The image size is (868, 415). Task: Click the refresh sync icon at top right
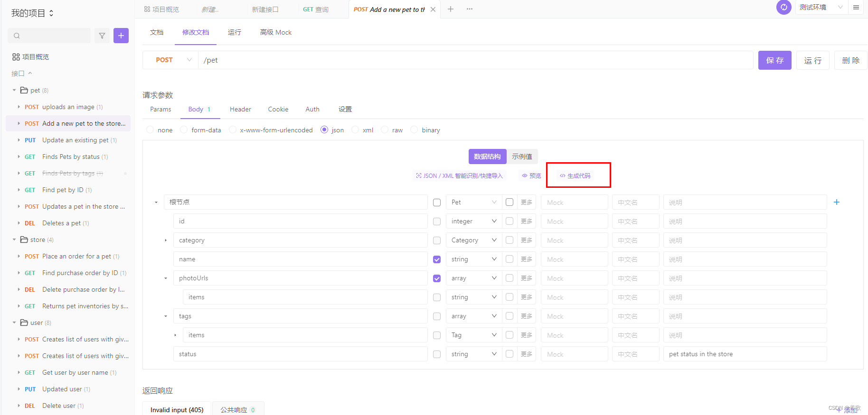point(784,7)
